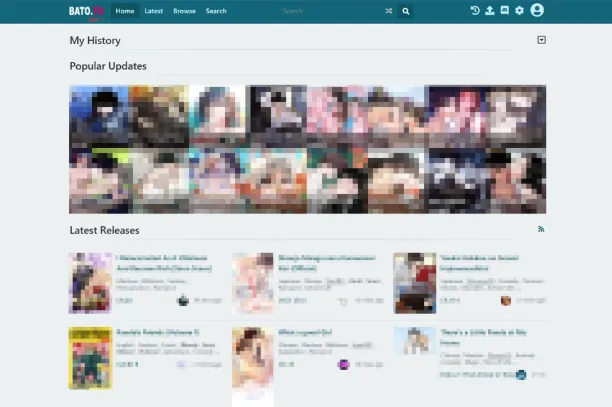Open the Latest Releases RSS feed icon
This screenshot has height=407, width=612.
(x=541, y=229)
